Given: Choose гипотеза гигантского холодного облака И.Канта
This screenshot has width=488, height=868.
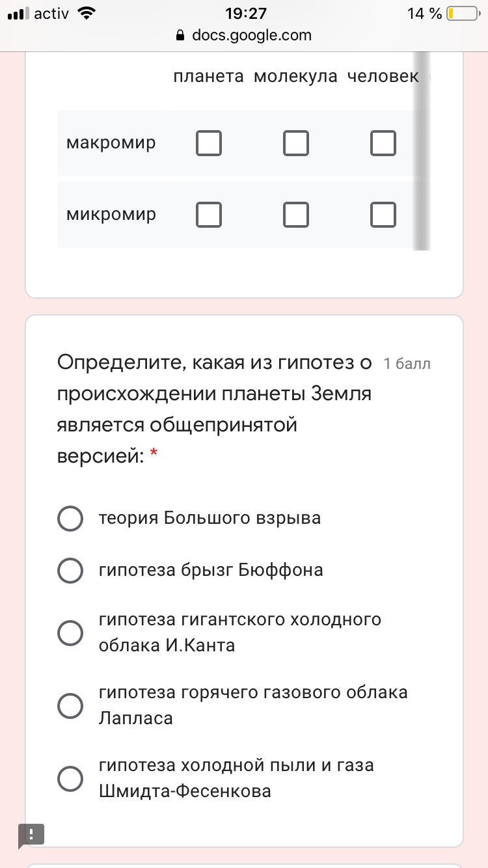Looking at the screenshot, I should [x=70, y=632].
